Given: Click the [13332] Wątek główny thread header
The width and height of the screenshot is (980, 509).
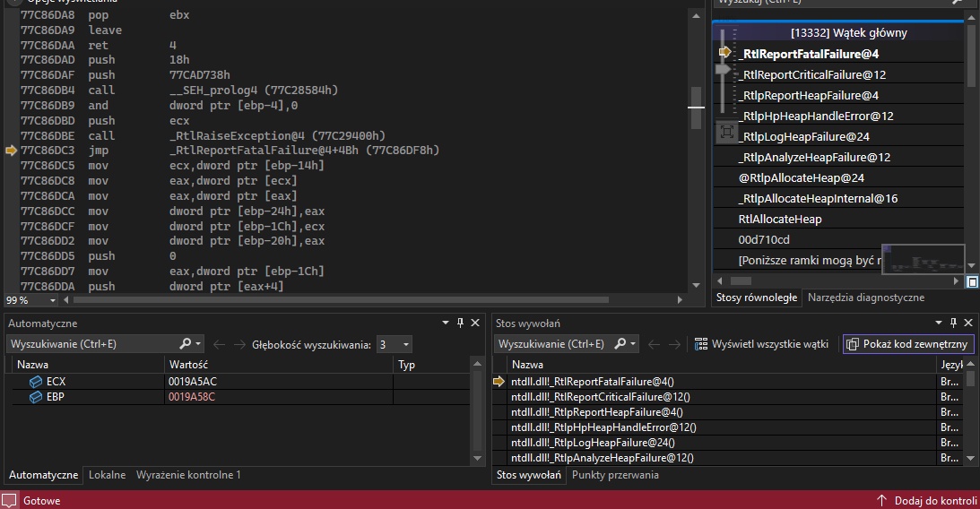Looking at the screenshot, I should point(848,32).
